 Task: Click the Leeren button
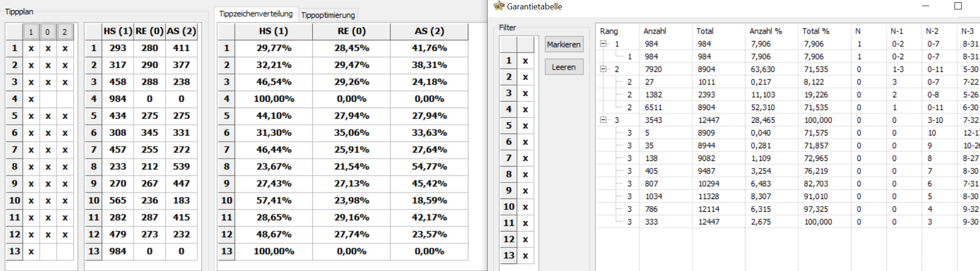tap(564, 67)
